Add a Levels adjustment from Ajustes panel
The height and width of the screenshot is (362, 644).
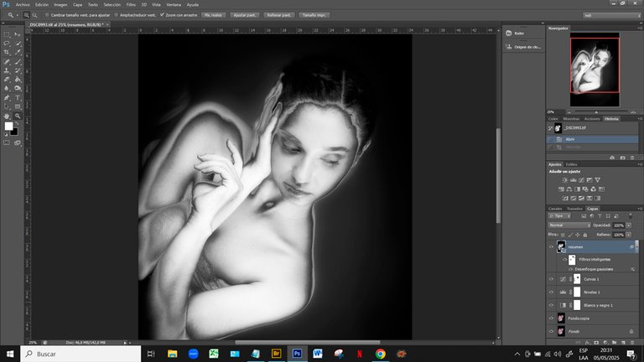[574, 180]
